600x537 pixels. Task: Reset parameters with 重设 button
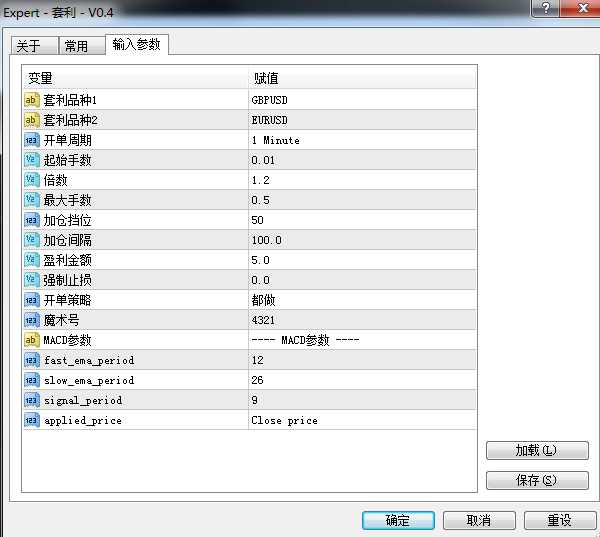[x=560, y=520]
